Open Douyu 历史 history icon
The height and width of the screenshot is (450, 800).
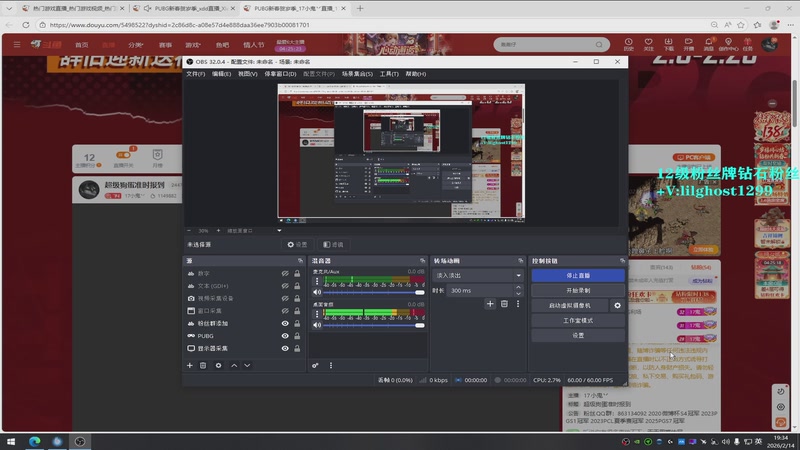tap(629, 44)
